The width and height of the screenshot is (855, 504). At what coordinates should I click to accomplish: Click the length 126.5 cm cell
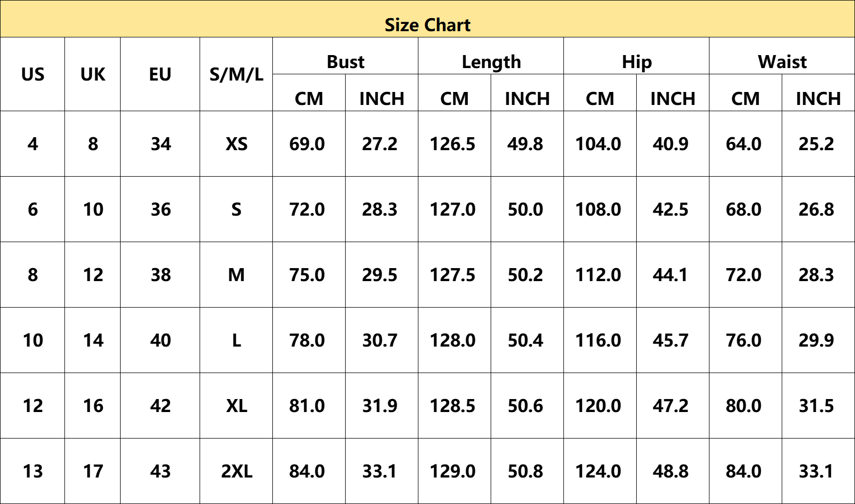454,144
